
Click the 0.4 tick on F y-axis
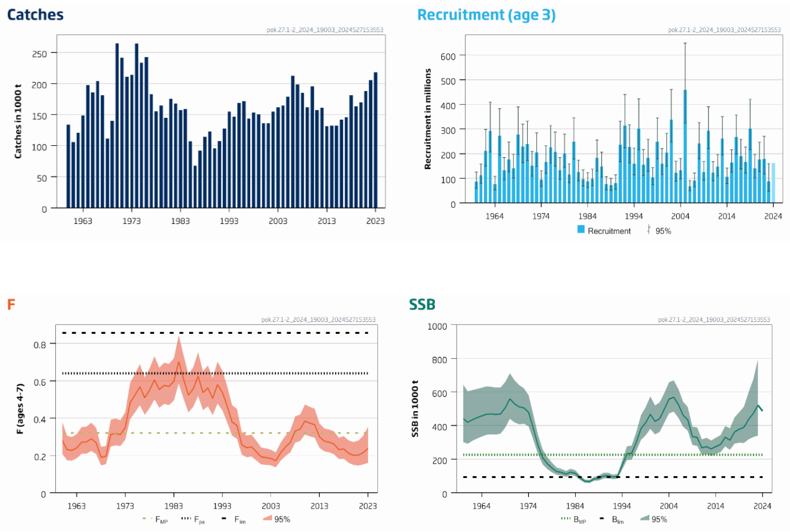coord(40,420)
